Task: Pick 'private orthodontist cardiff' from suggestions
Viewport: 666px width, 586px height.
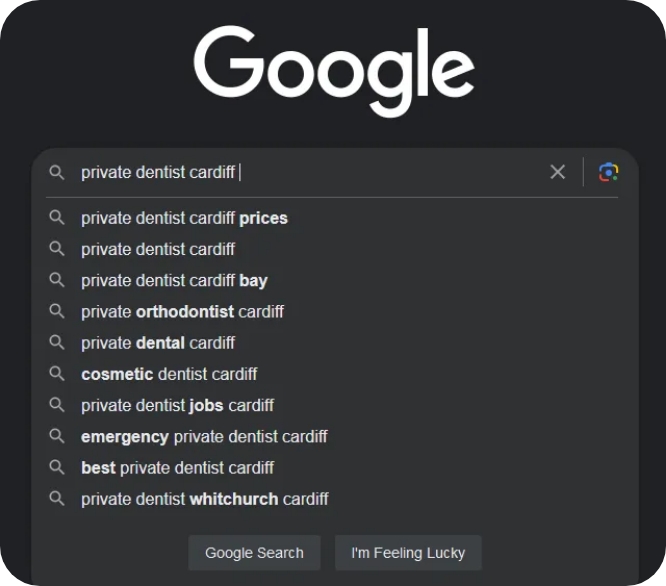Action: tap(182, 311)
